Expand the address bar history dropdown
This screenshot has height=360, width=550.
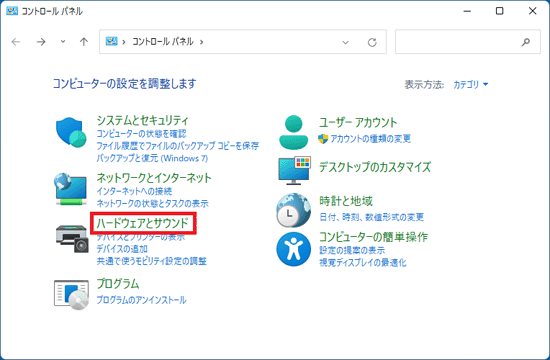point(346,42)
